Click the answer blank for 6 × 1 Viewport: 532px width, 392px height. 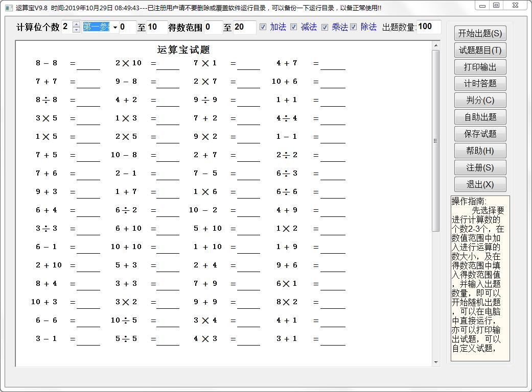tap(333, 286)
